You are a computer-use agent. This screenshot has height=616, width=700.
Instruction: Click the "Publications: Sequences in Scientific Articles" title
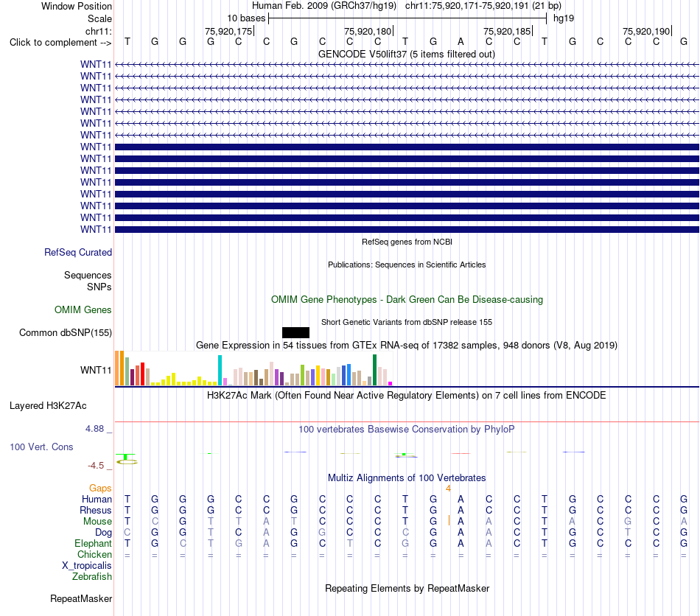point(407,265)
